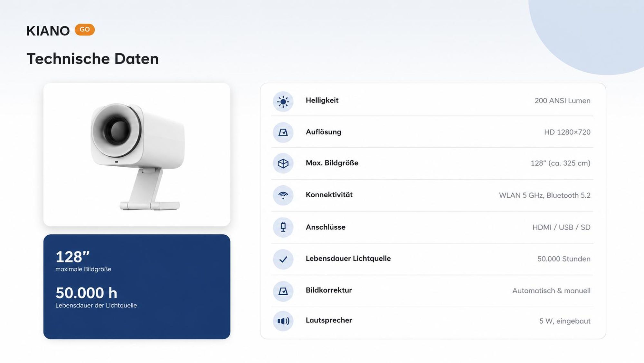644x363 pixels.
Task: Click the KIANO logo text
Action: tap(48, 31)
